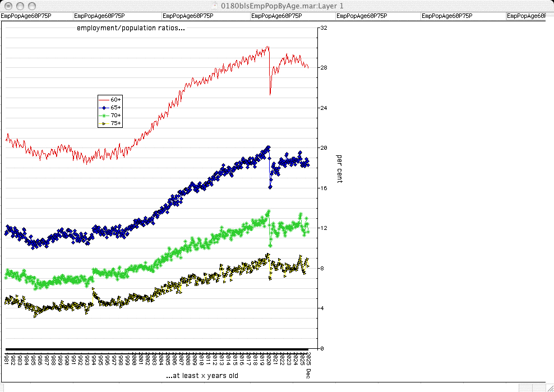Click the resize grip in bottom-right corner

point(549,388)
